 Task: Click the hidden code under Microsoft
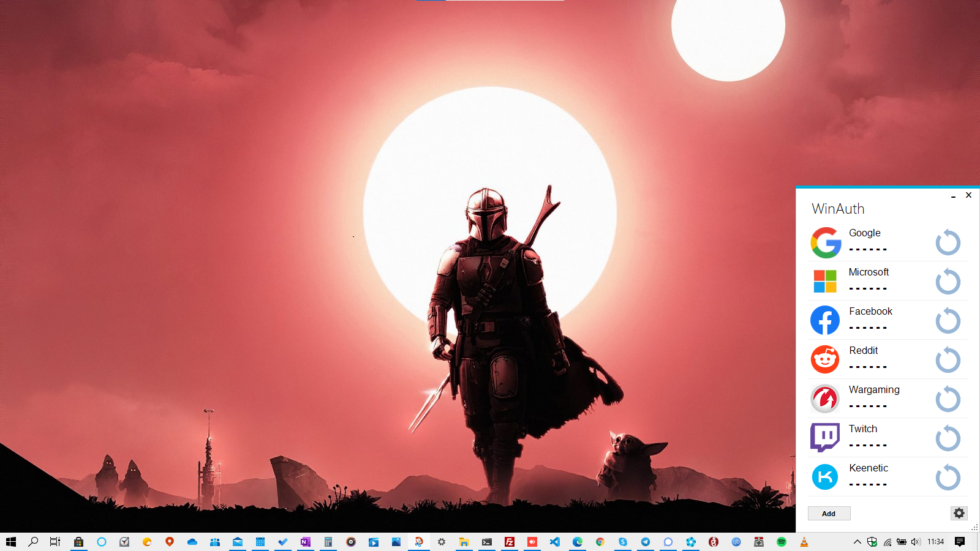[x=868, y=288]
